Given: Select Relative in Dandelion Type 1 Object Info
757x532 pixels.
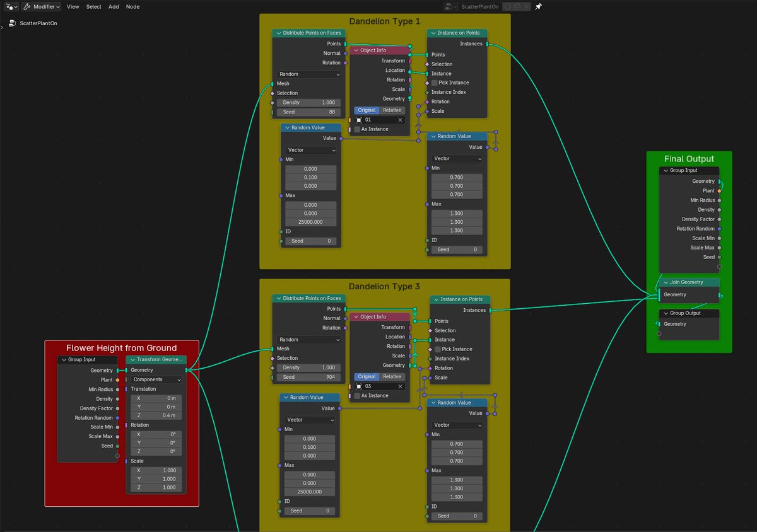Looking at the screenshot, I should (x=392, y=110).
